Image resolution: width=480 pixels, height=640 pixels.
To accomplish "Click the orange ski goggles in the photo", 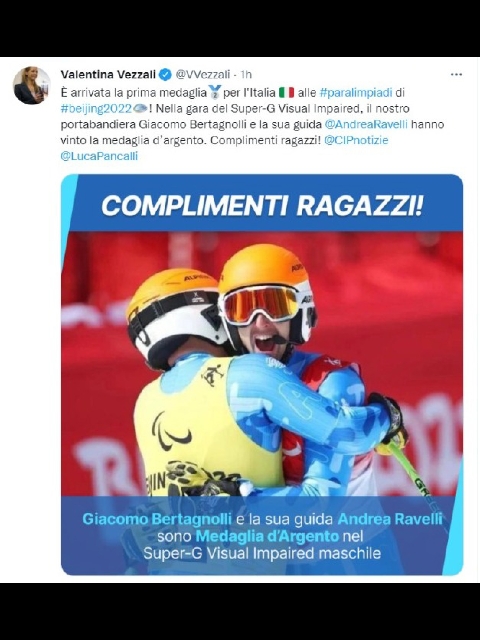I will point(261,304).
